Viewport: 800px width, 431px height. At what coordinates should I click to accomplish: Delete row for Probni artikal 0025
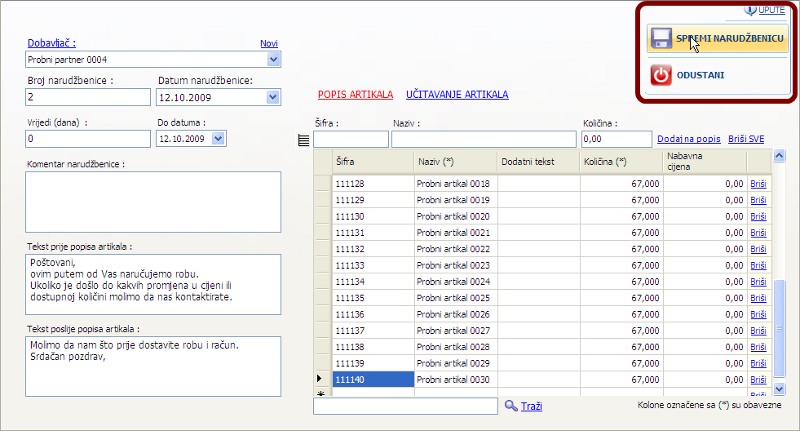[758, 298]
